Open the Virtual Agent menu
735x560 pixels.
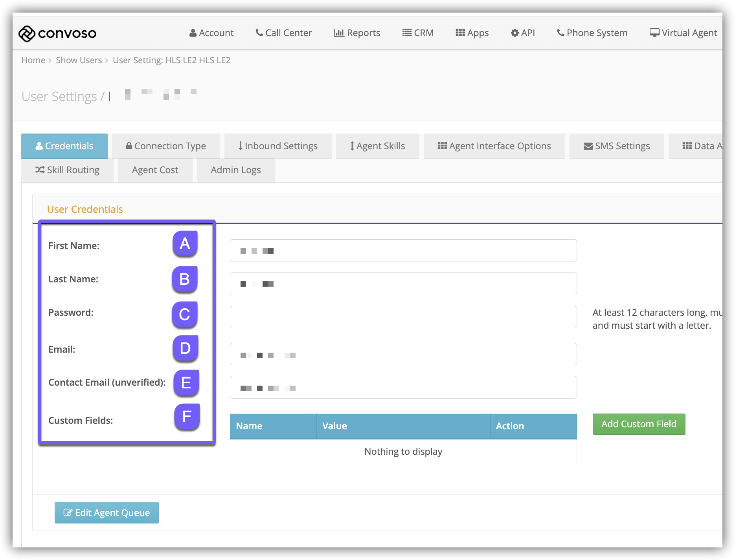[x=683, y=33]
